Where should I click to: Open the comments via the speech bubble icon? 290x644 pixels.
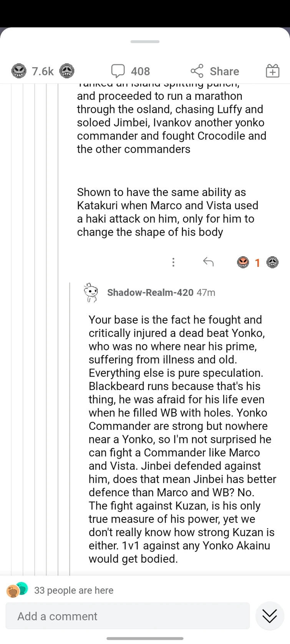coord(119,71)
